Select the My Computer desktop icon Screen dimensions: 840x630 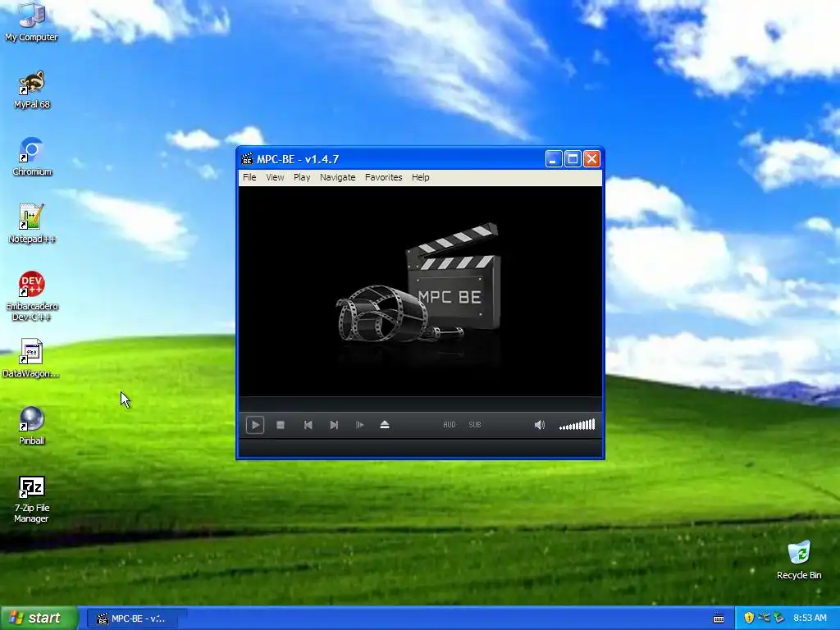[x=32, y=22]
